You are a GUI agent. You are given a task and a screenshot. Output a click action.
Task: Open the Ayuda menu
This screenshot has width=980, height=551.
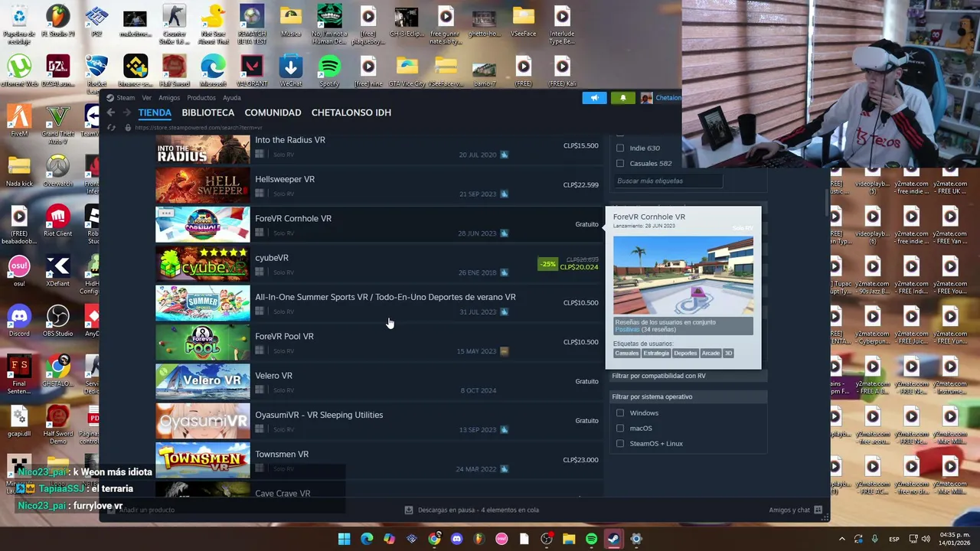pyautogui.click(x=232, y=98)
